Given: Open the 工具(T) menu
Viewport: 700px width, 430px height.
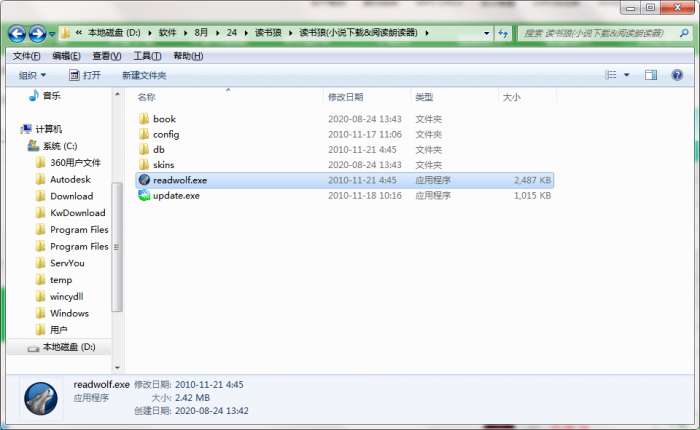Looking at the screenshot, I should 147,56.
